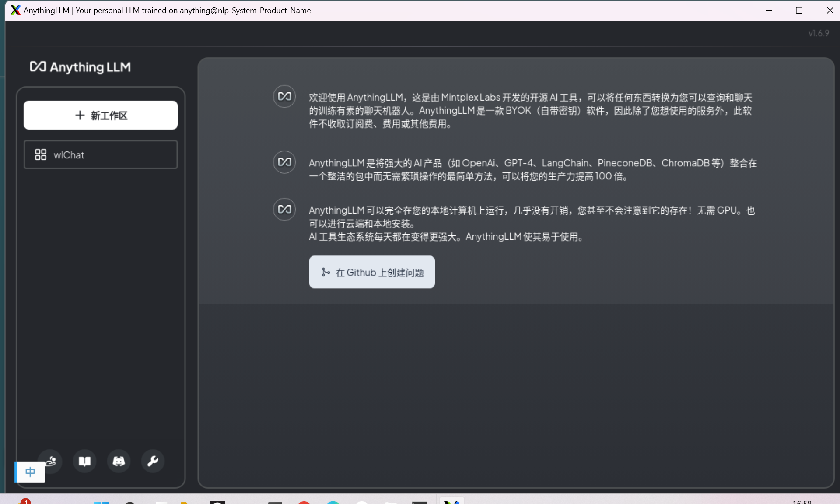
Task: Click the avatar icon of the first welcome message
Action: [x=284, y=96]
